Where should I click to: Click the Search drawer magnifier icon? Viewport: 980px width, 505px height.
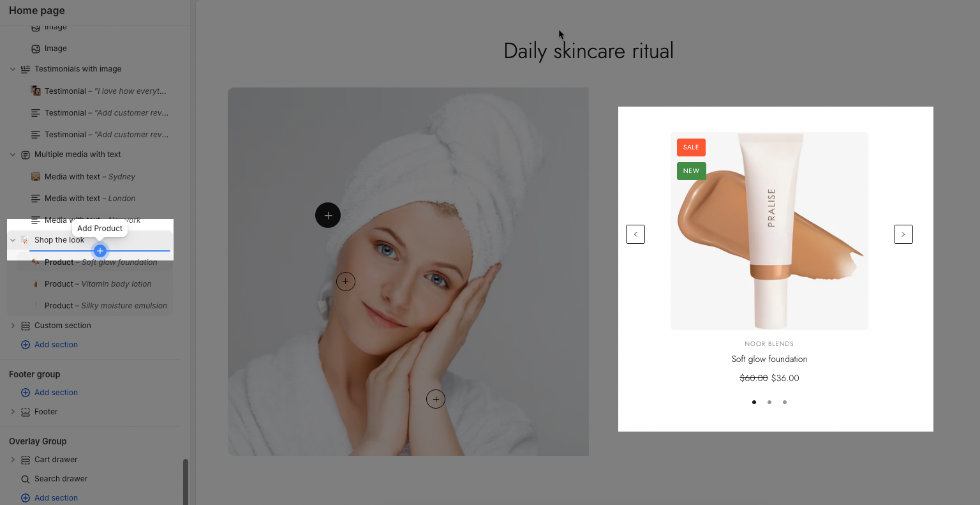(26, 479)
